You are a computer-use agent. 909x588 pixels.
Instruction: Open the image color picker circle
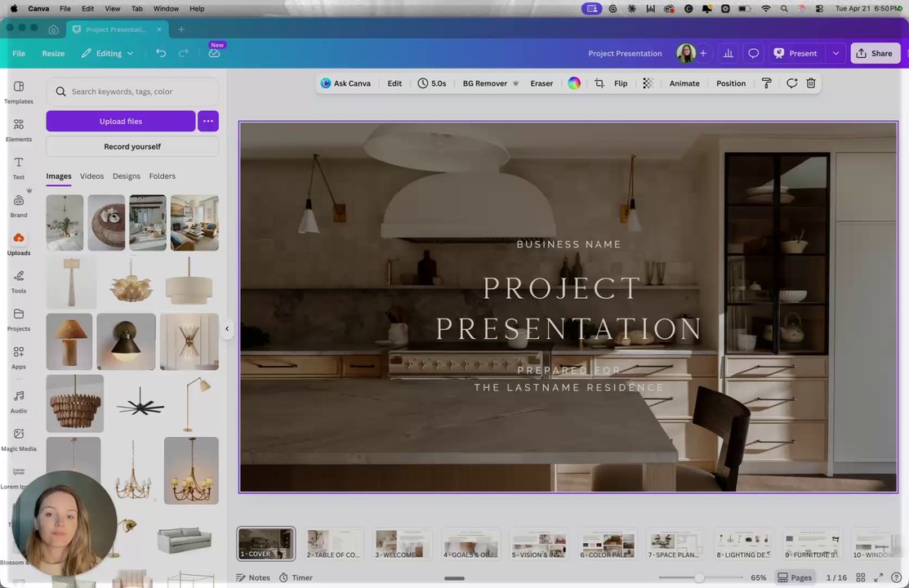pyautogui.click(x=574, y=83)
